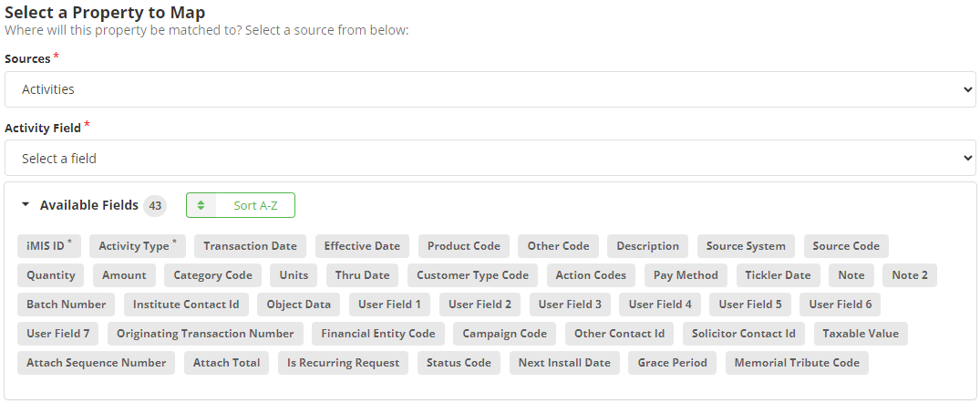The width and height of the screenshot is (980, 403).
Task: Choose the Campaign Code tag
Action: pyautogui.click(x=504, y=334)
